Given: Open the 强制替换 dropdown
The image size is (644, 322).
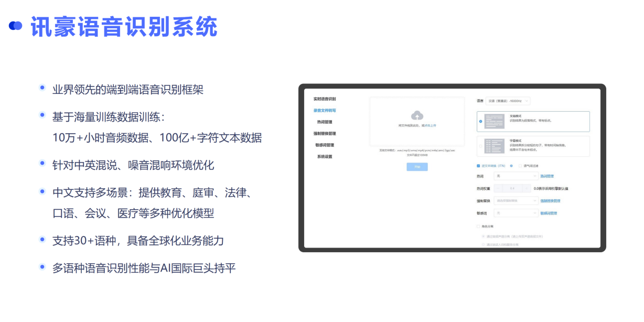Looking at the screenshot, I should [517, 201].
